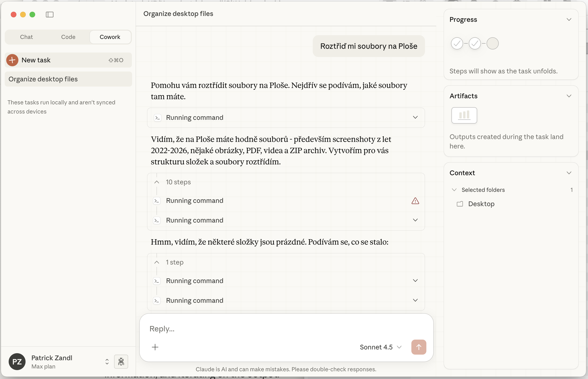Switch to the Code tab

click(x=68, y=37)
